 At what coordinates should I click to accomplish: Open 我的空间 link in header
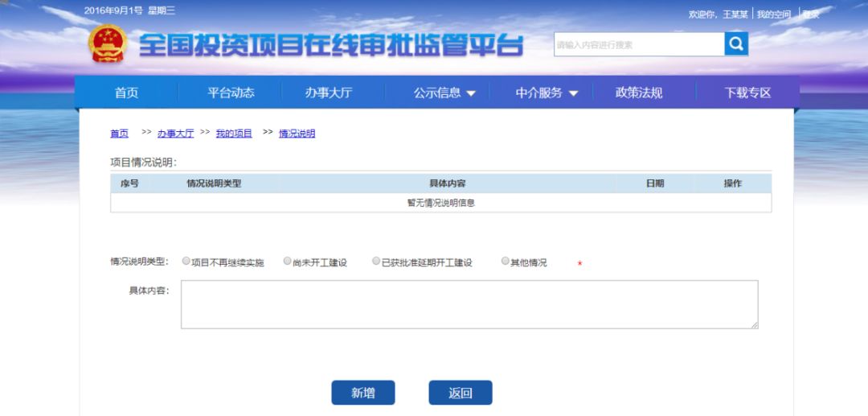pyautogui.click(x=773, y=14)
